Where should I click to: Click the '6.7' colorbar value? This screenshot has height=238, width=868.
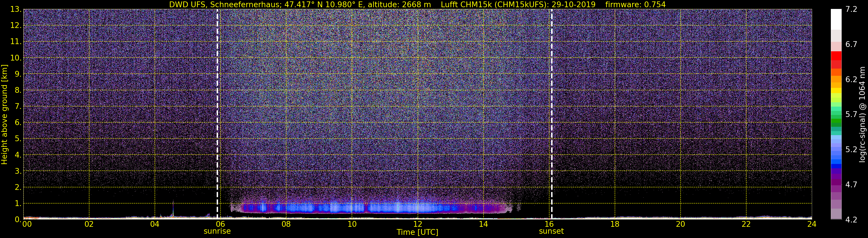click(851, 44)
